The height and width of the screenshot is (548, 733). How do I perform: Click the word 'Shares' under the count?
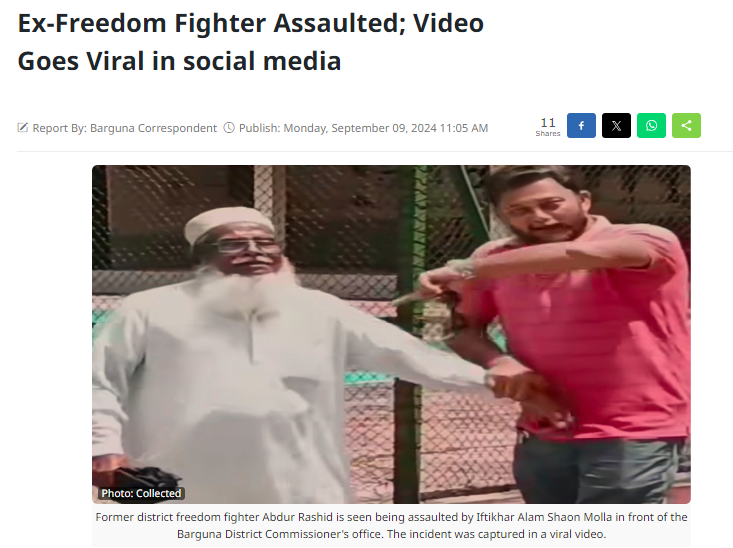(548, 134)
